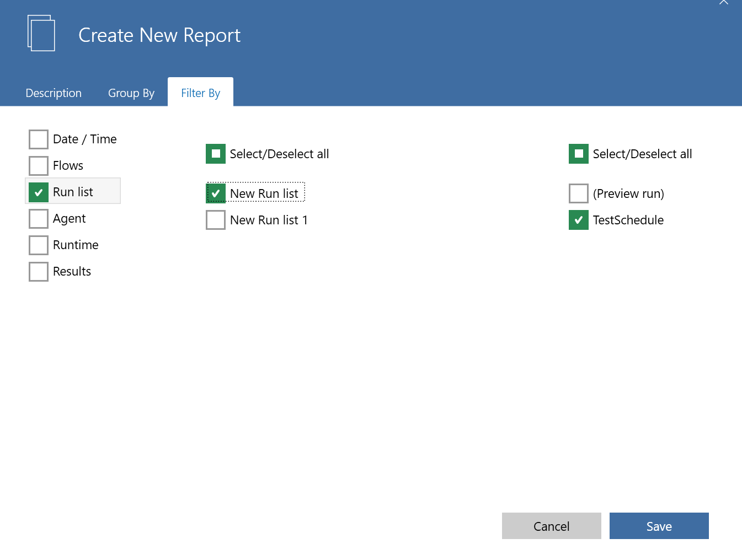
Task: Click the Cancel button
Action: (x=551, y=526)
